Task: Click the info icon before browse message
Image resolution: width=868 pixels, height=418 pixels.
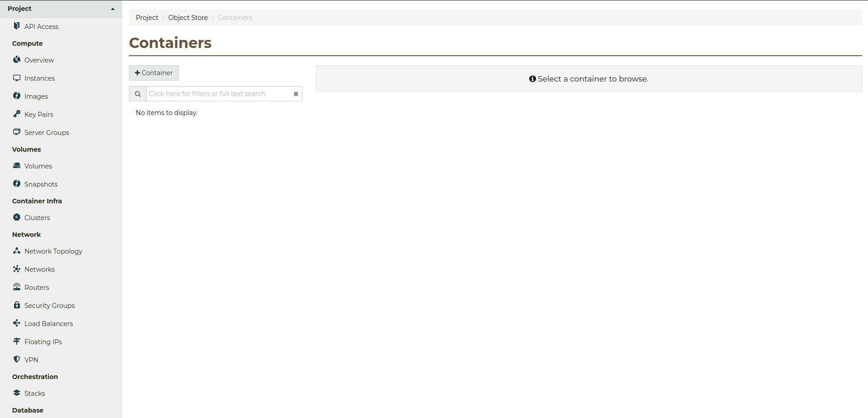Action: (532, 78)
